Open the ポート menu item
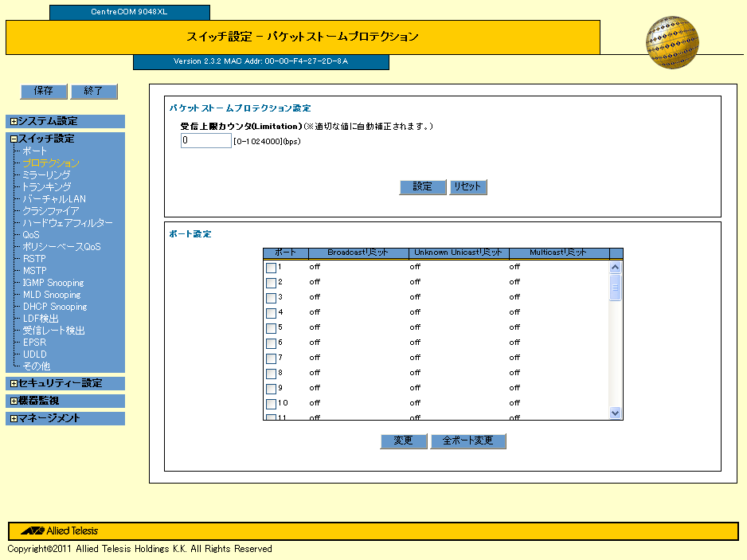Image resolution: width=747 pixels, height=560 pixels. point(34,151)
